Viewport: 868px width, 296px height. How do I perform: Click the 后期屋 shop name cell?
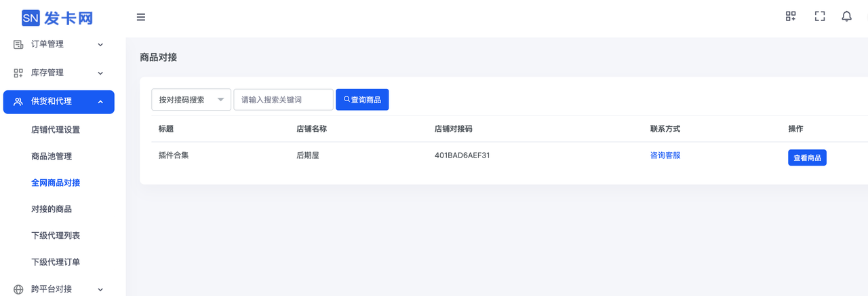coord(308,155)
